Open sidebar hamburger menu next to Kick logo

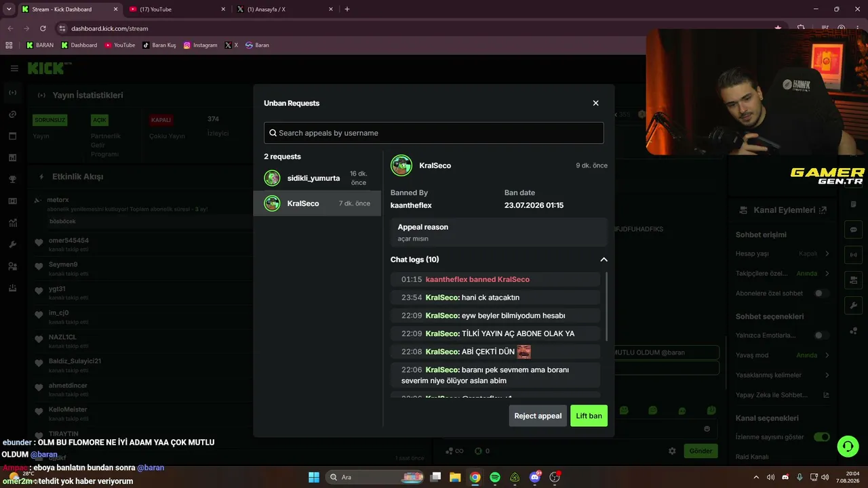point(14,68)
